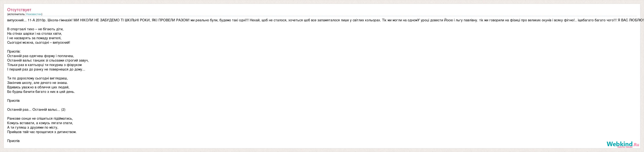Click the first 'Приспів:' heading with colon
The height and width of the screenshot is (152, 644).
click(14, 52)
